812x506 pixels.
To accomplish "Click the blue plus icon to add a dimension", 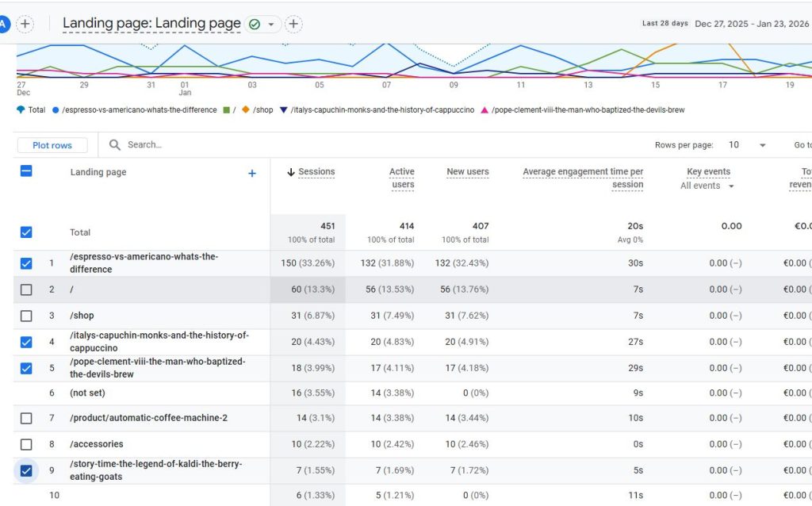I will coord(251,174).
